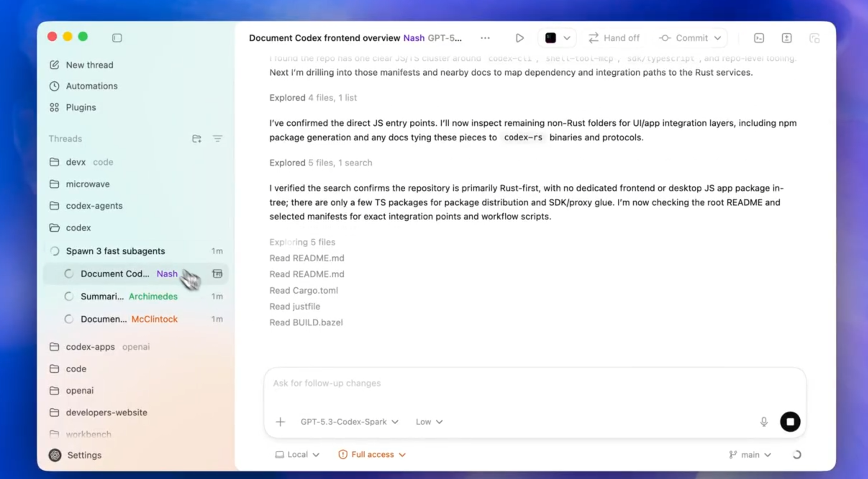The image size is (868, 479).
Task: Open the terminal panel icon
Action: point(759,38)
